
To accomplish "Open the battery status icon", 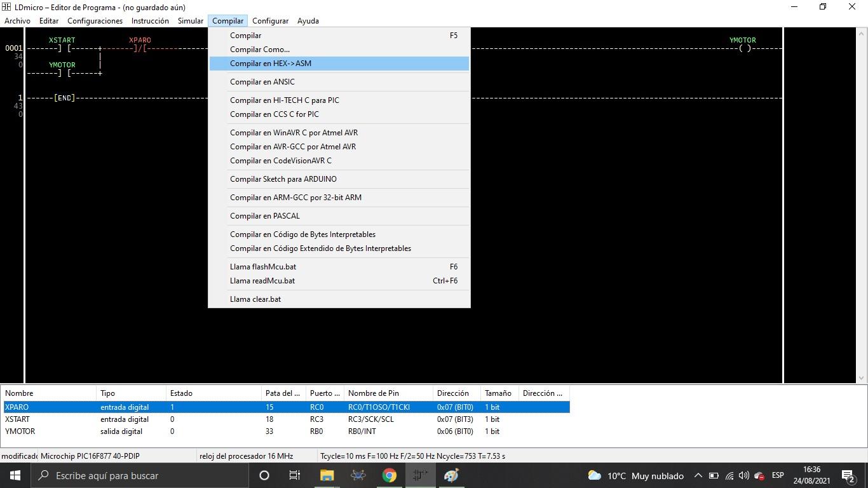I will coord(714,475).
